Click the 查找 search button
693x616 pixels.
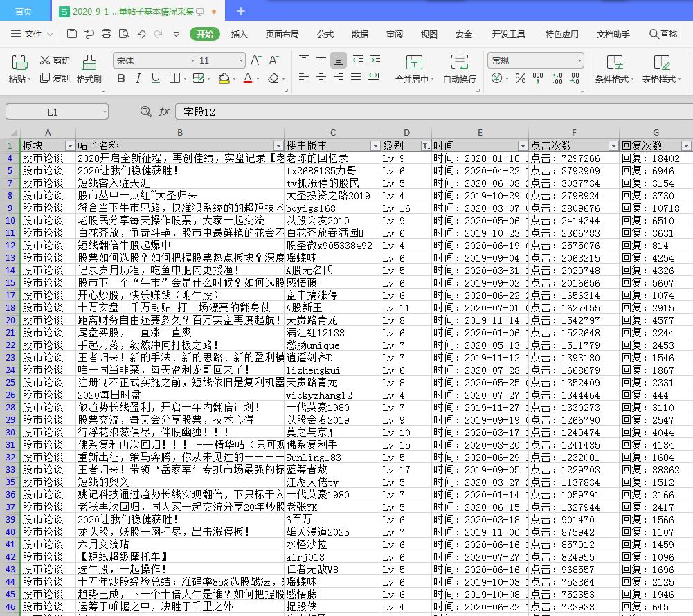663,34
